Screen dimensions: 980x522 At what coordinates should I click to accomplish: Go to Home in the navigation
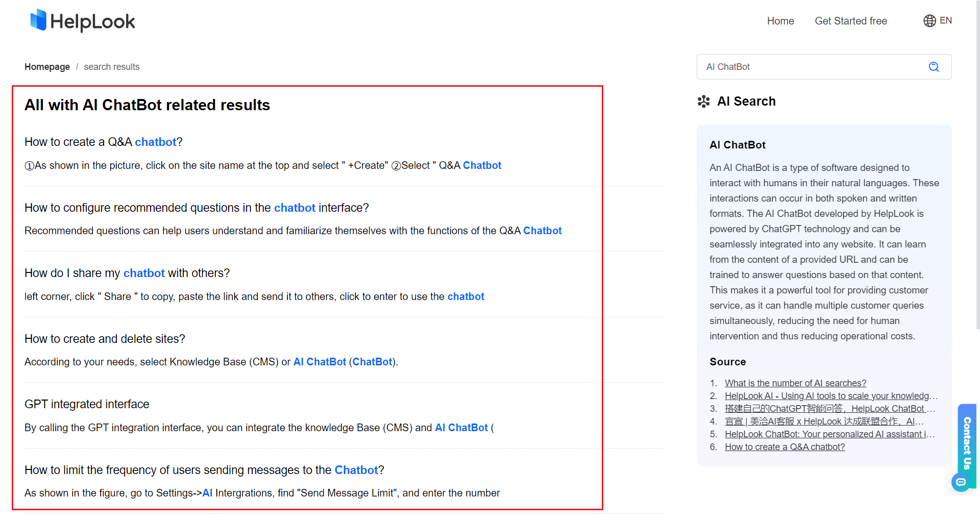780,21
